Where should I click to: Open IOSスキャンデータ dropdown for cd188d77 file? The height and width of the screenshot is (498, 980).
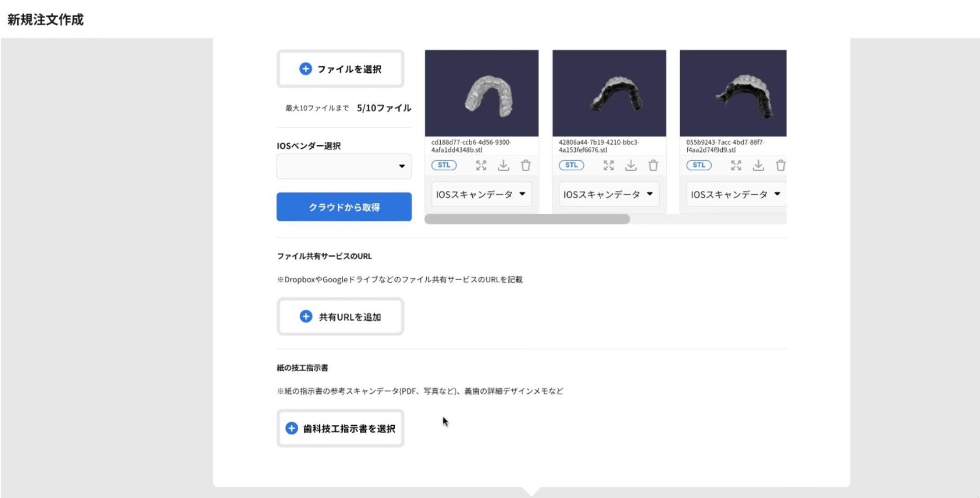click(x=482, y=195)
